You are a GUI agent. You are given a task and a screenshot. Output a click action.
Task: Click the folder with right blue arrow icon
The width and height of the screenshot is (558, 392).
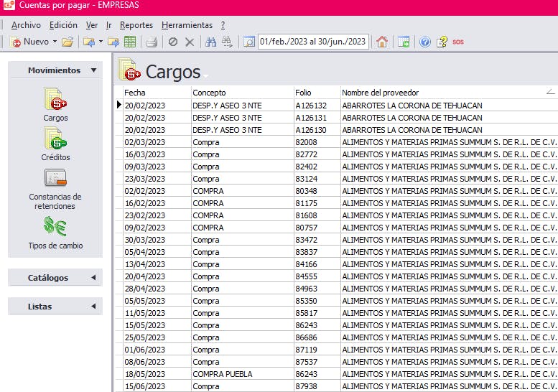113,42
